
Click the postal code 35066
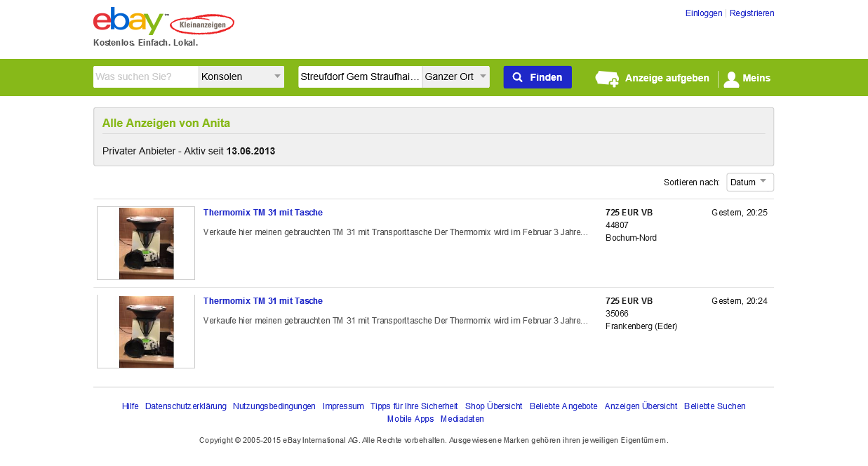[617, 314]
